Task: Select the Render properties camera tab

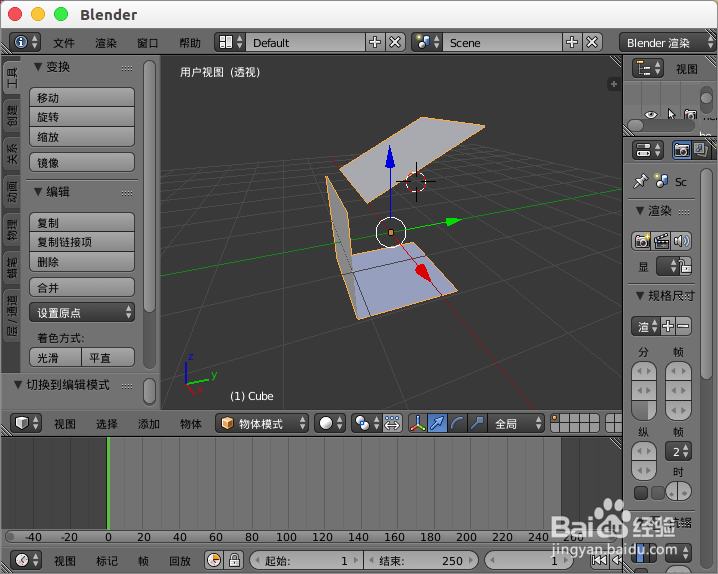Action: click(x=681, y=150)
